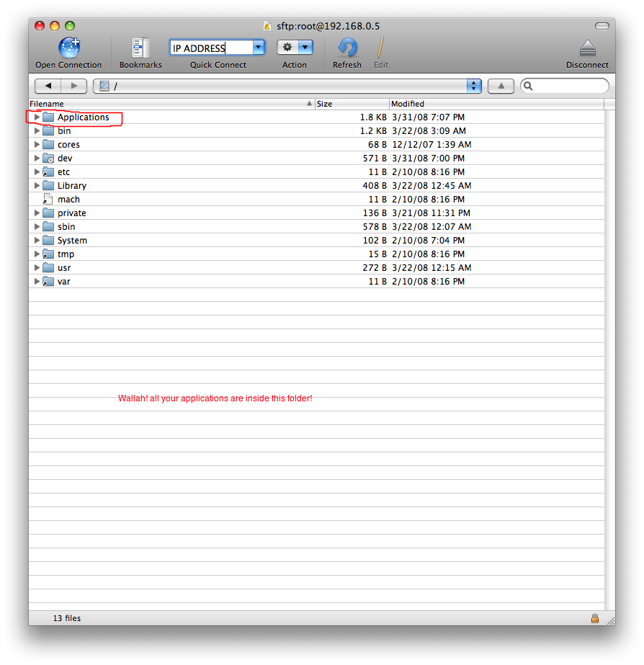Select the private folder name
644x665 pixels.
pyautogui.click(x=71, y=213)
